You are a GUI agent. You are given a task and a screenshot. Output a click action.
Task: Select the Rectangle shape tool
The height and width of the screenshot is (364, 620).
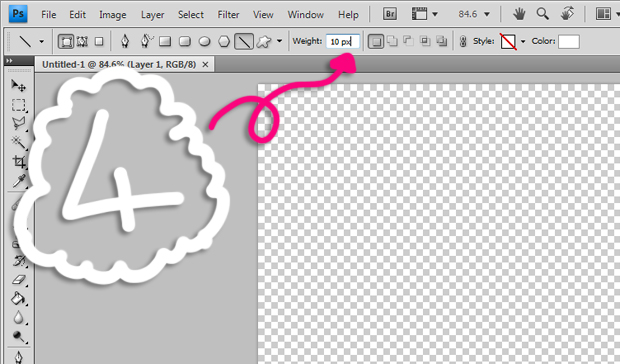[x=165, y=41]
